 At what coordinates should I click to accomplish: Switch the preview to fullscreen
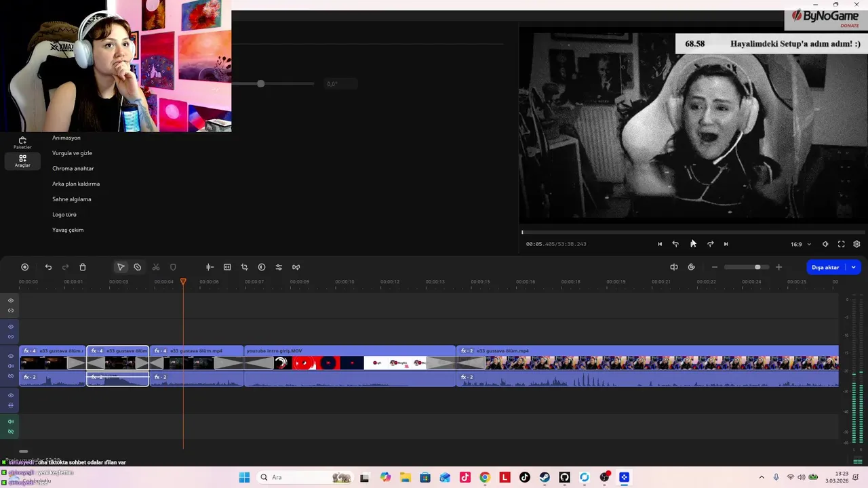coord(842,244)
